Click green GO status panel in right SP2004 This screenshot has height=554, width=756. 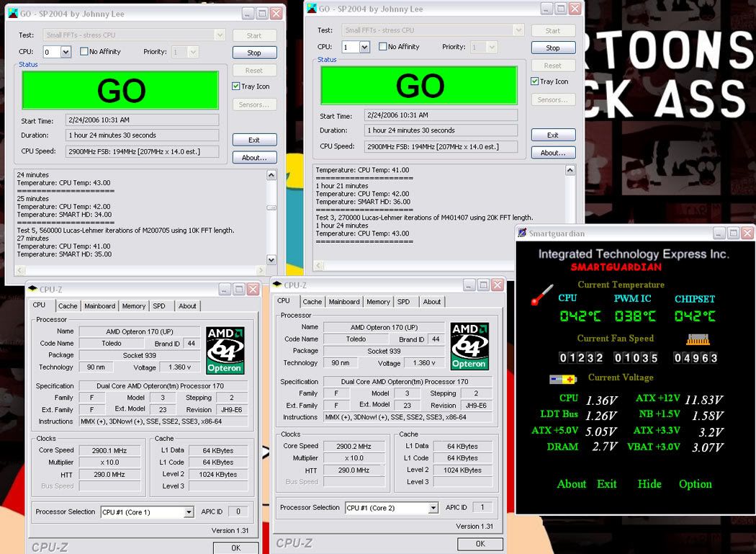coord(419,86)
